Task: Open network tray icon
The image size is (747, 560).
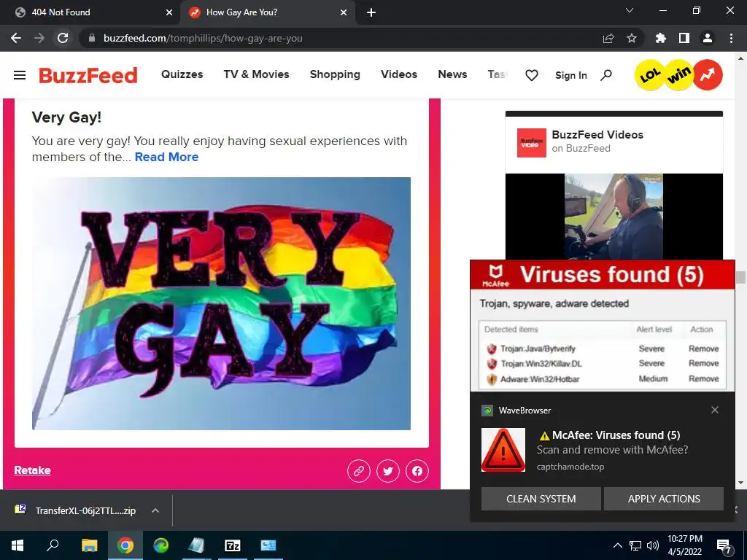Action: coord(635,545)
